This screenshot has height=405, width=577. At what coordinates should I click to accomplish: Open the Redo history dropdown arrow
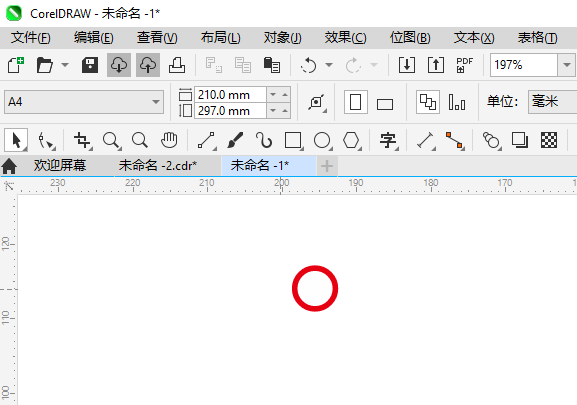pos(374,65)
